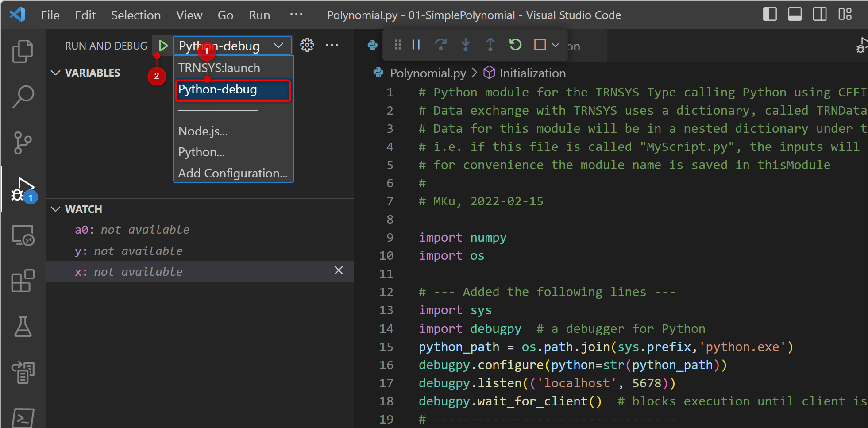
Task: Click the debug run icon at editor top right
Action: click(862, 45)
